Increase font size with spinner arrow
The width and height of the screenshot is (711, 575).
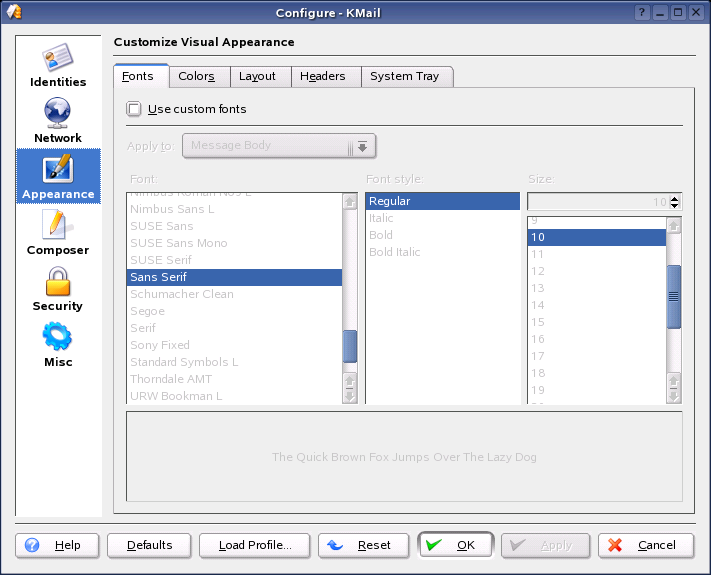pos(675,198)
